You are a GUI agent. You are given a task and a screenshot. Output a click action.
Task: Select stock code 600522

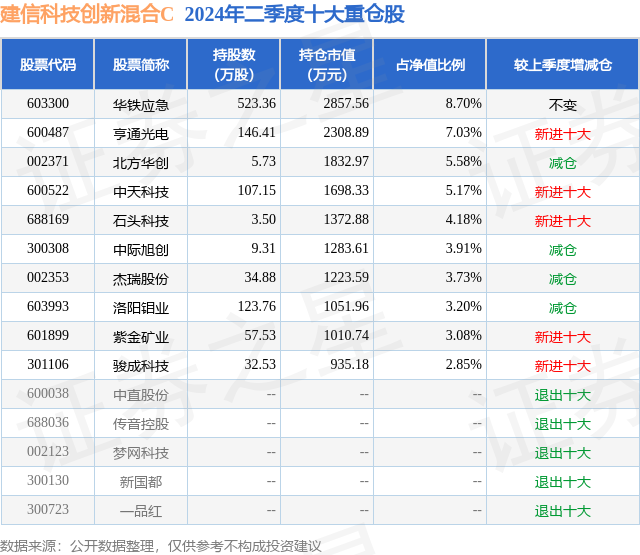48,191
